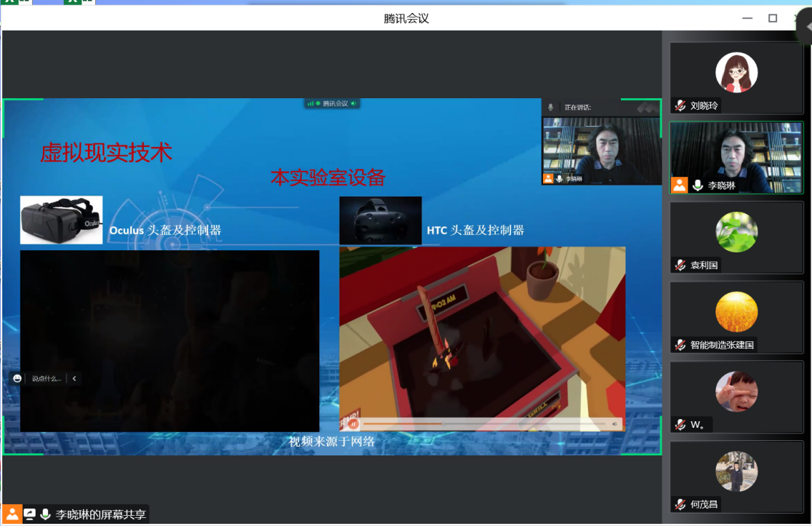The image size is (812, 526).
Task: Open 刘晓玲's cartoon avatar
Action: [x=736, y=73]
